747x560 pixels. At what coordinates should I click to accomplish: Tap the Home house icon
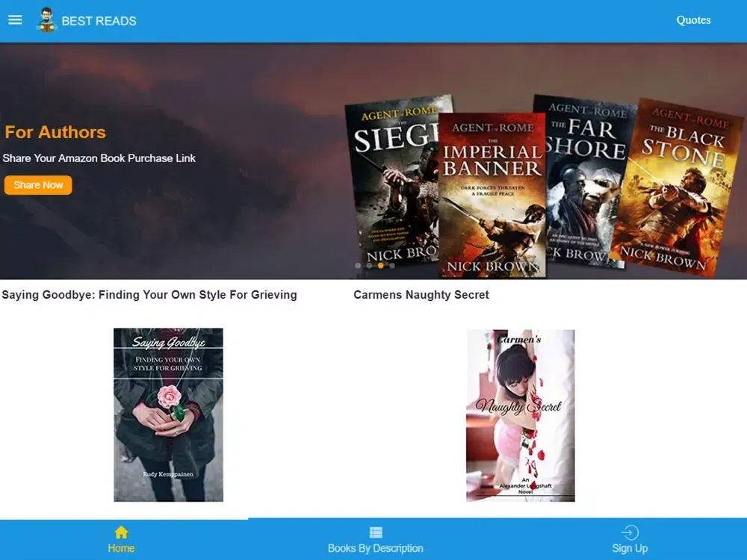(x=121, y=532)
